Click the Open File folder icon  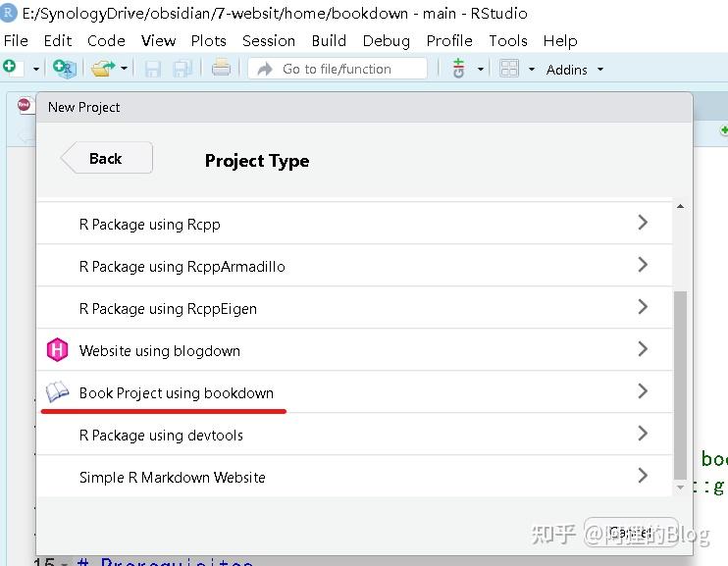pyautogui.click(x=101, y=69)
